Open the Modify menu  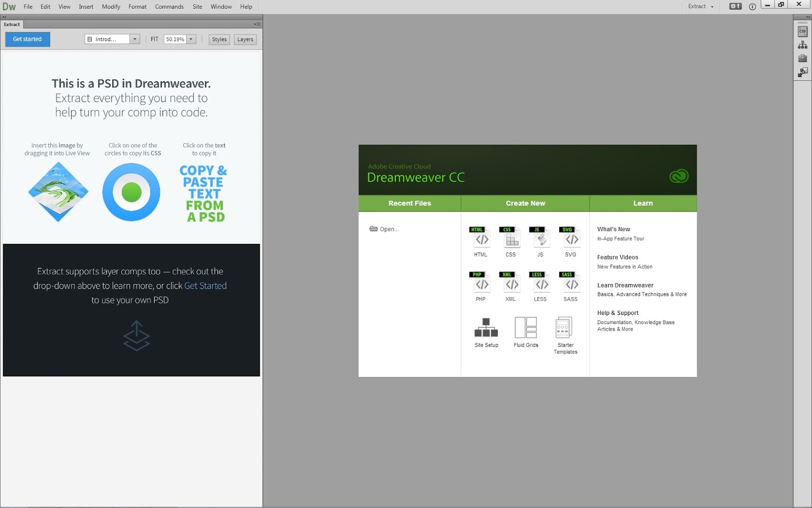coord(111,7)
